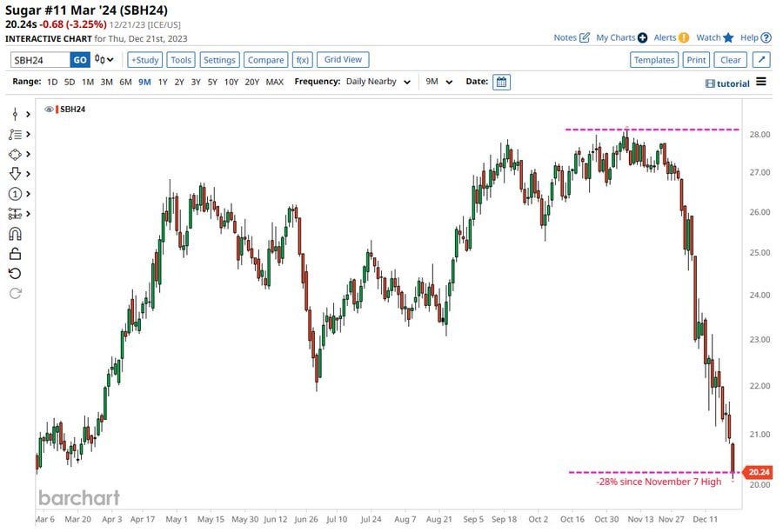783x532 pixels.
Task: Activate the magnet snap tool
Action: tap(15, 234)
